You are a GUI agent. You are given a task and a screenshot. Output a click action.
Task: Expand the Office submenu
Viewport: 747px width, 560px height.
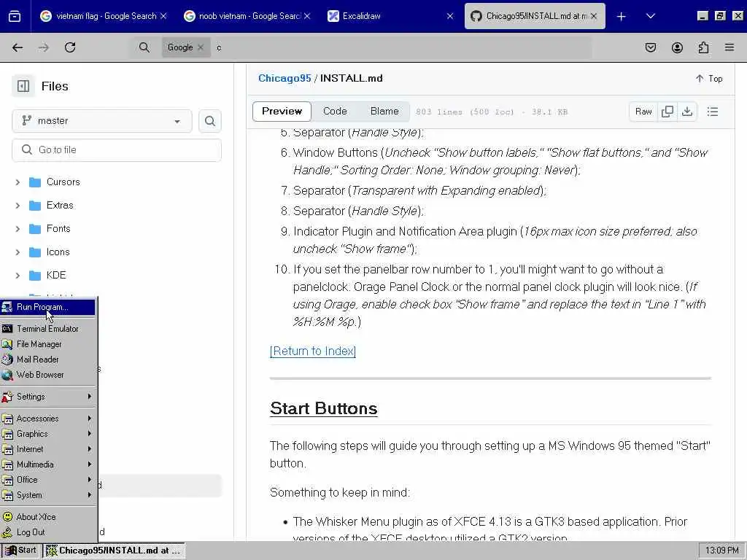48,480
